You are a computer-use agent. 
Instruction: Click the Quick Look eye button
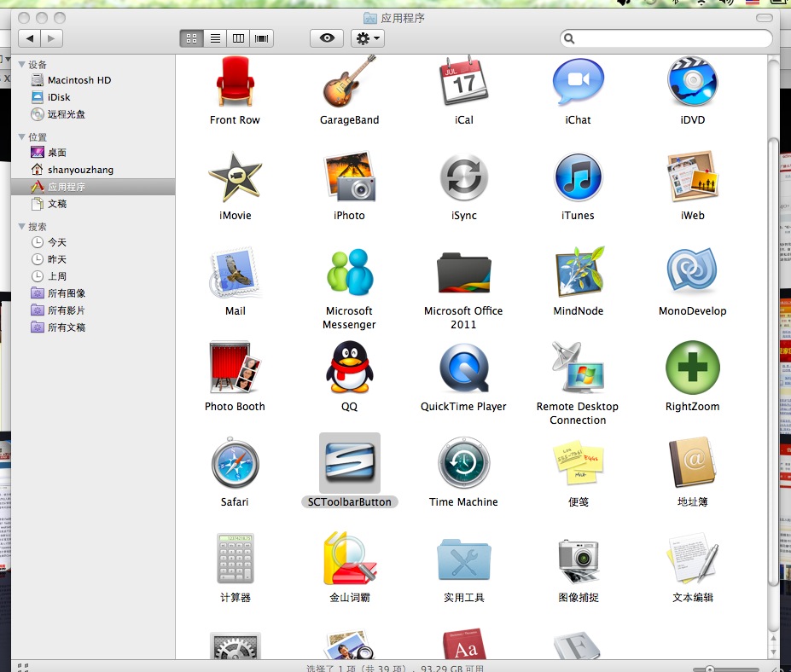[327, 38]
